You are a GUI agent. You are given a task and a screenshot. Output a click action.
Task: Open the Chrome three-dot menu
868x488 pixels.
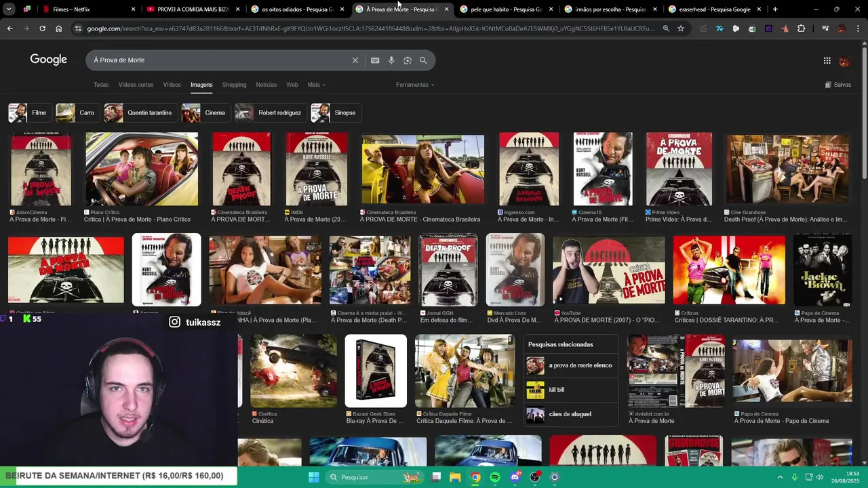859,28
